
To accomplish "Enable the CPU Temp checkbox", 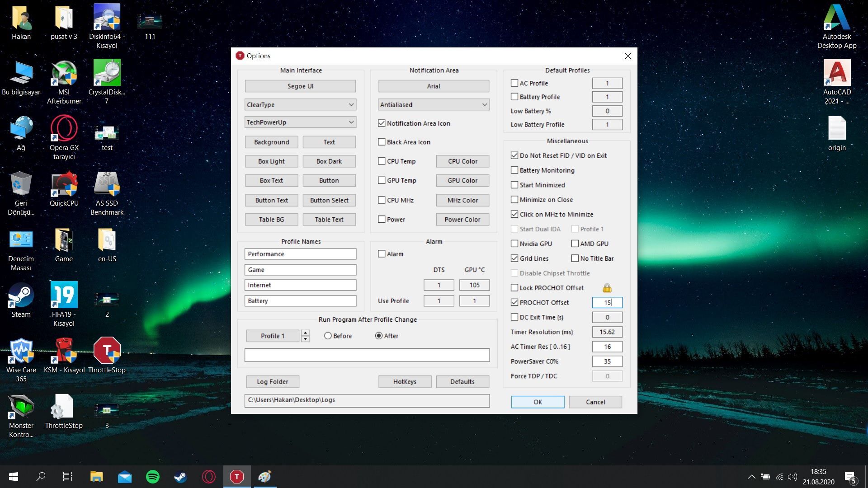I will 382,161.
